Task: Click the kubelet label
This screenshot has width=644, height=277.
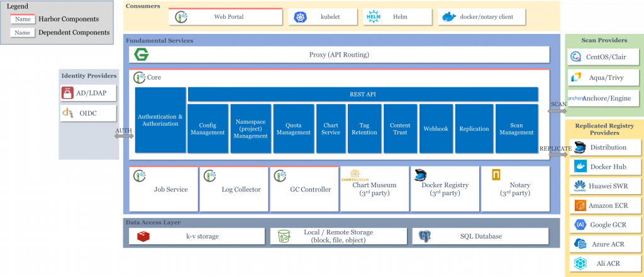Action: point(330,17)
